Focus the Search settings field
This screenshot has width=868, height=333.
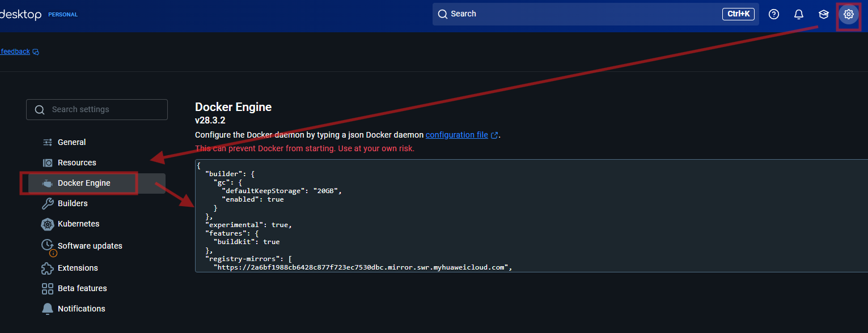click(x=97, y=110)
